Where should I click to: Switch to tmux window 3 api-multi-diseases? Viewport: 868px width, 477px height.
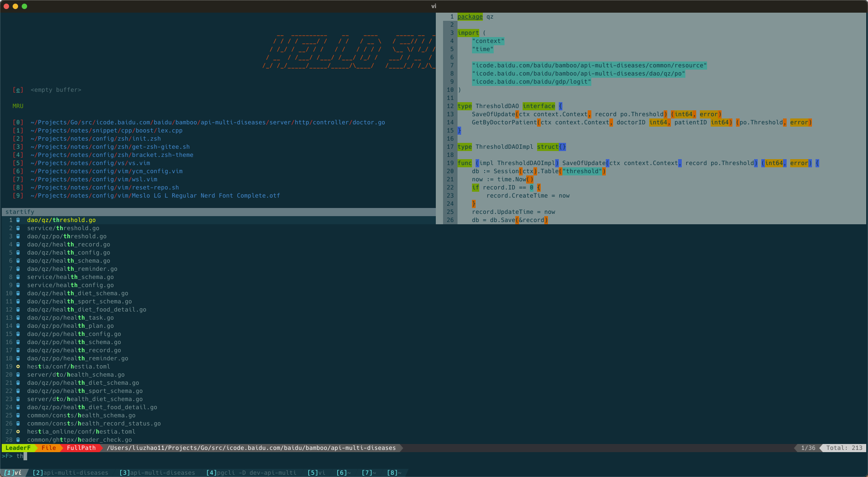(x=157, y=473)
